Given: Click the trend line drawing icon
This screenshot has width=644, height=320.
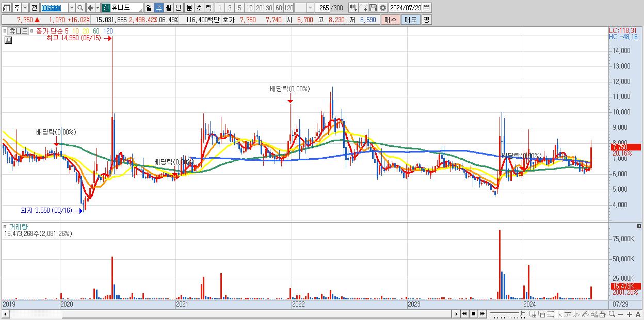Looking at the screenshot, I should pyautogui.click(x=568, y=314).
